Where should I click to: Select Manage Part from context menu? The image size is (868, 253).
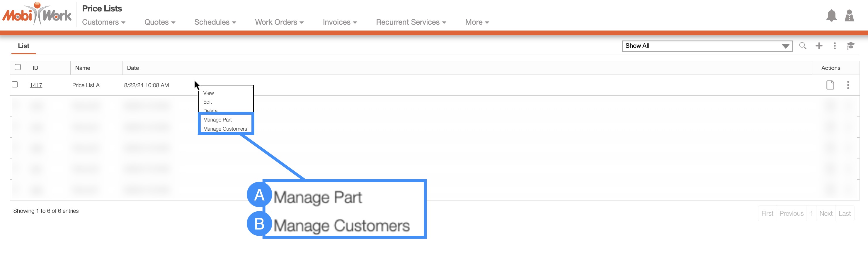217,120
